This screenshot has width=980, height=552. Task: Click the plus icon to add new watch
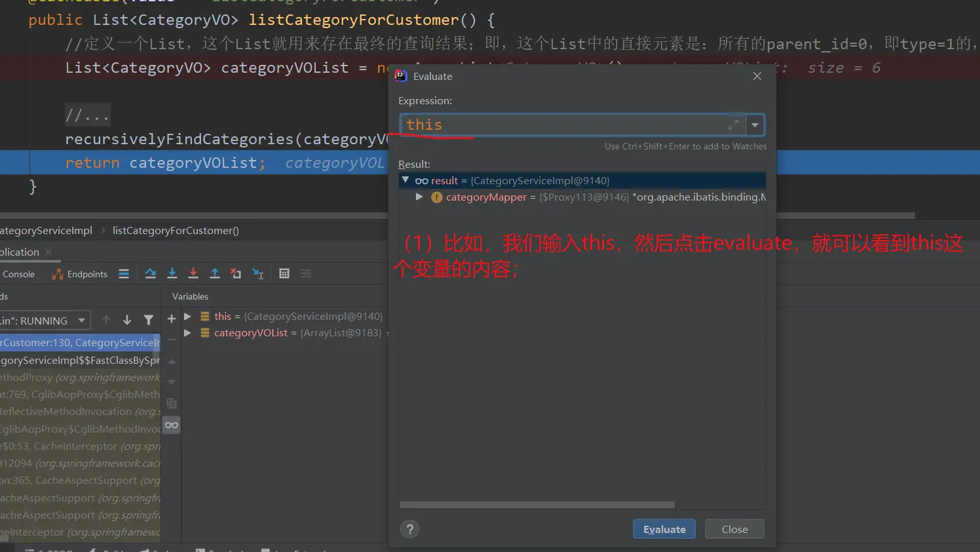click(x=172, y=319)
